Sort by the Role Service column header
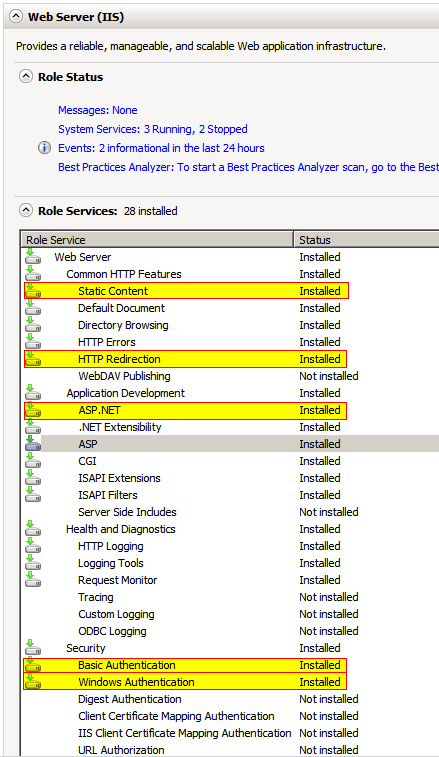This screenshot has width=439, height=757. 157,240
